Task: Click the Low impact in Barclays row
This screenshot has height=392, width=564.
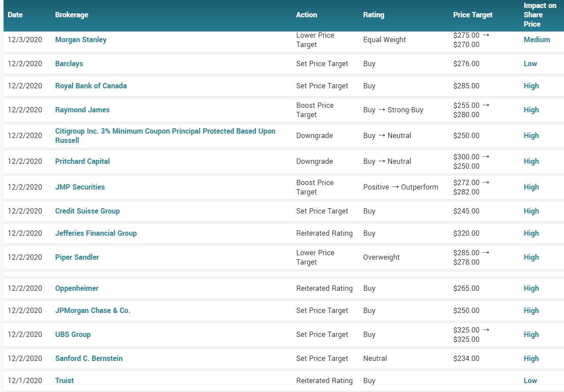Action: pyautogui.click(x=530, y=63)
